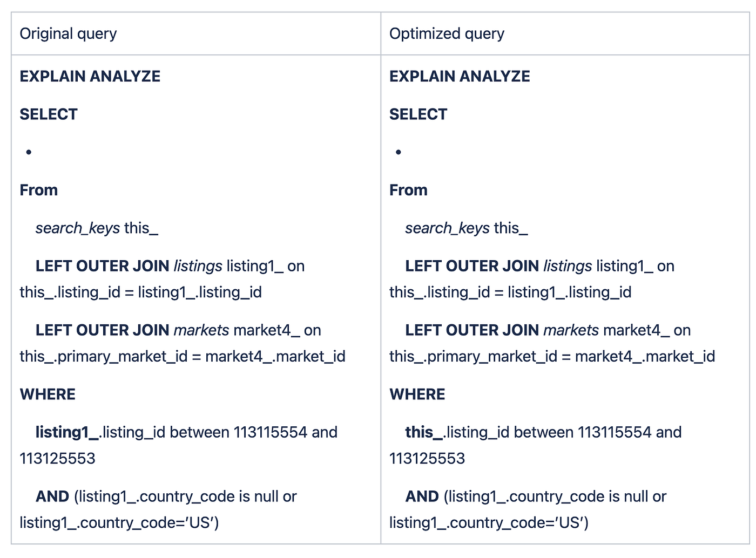Click italic 'listings' in the original query join
The height and width of the screenshot is (558, 756).
coord(198,266)
